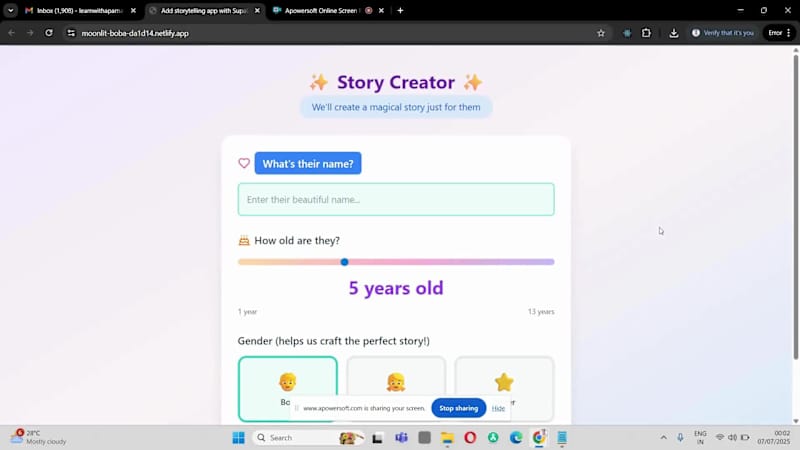Screen dimensions: 800x450
Task: Open the Windows Start menu
Action: pyautogui.click(x=238, y=438)
